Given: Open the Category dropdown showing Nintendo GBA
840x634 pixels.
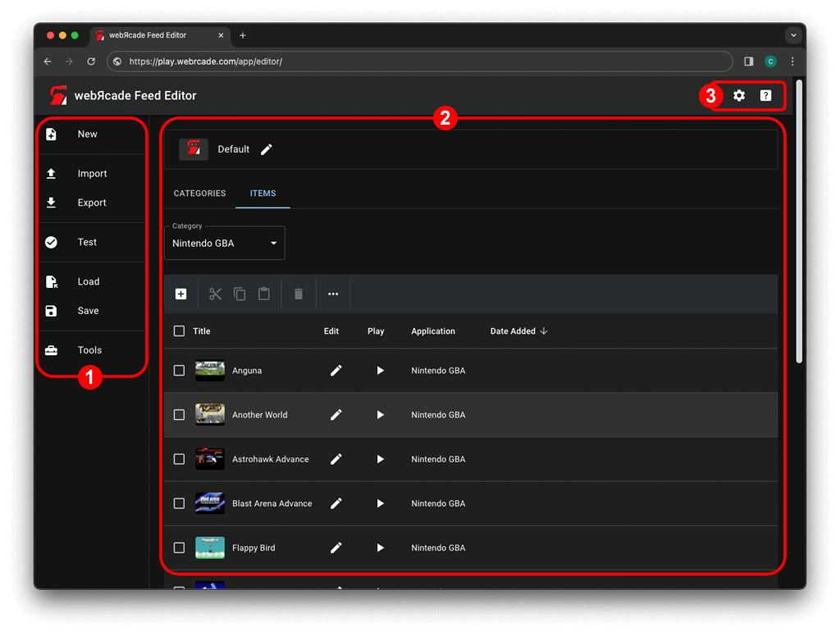Looking at the screenshot, I should pyautogui.click(x=225, y=243).
